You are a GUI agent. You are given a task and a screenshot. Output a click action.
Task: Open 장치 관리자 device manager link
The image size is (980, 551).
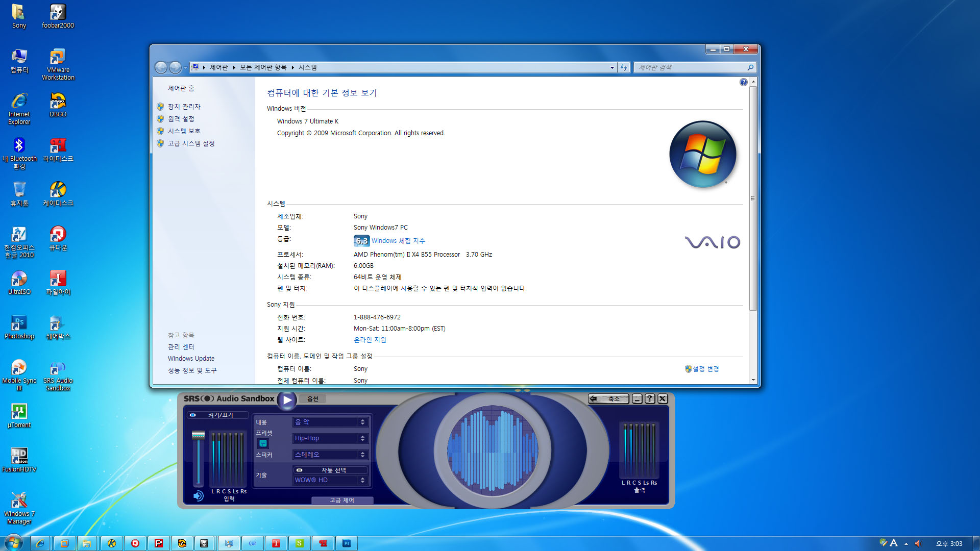(x=184, y=107)
